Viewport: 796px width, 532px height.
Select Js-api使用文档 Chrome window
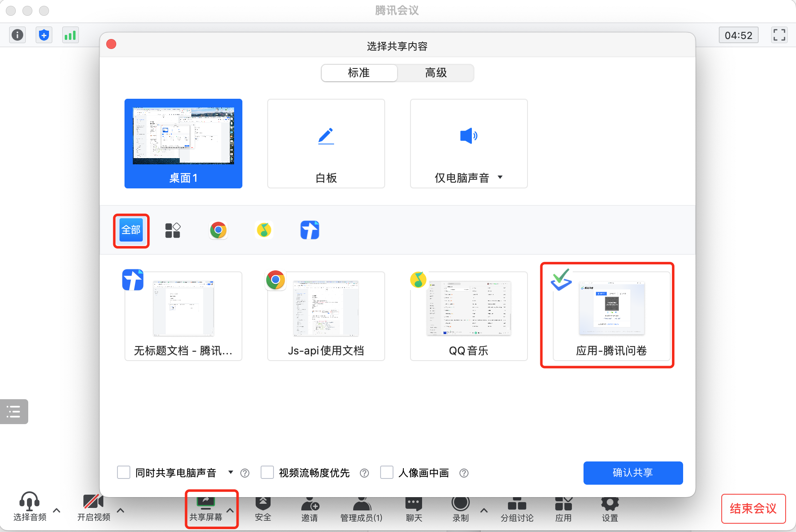click(x=326, y=316)
